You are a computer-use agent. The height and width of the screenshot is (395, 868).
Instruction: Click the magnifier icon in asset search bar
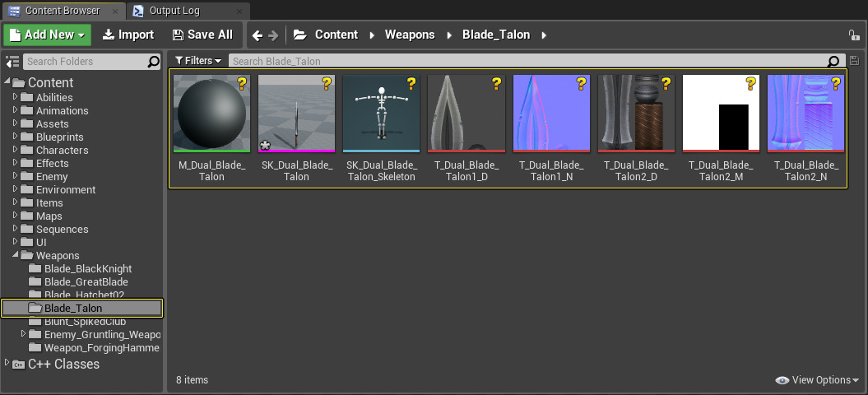click(833, 61)
